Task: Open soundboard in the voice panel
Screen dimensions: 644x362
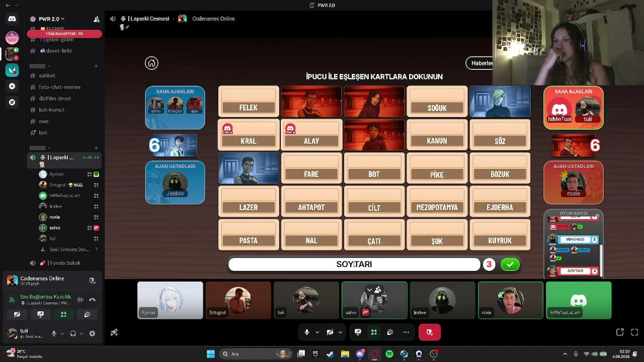Action: click(87, 314)
